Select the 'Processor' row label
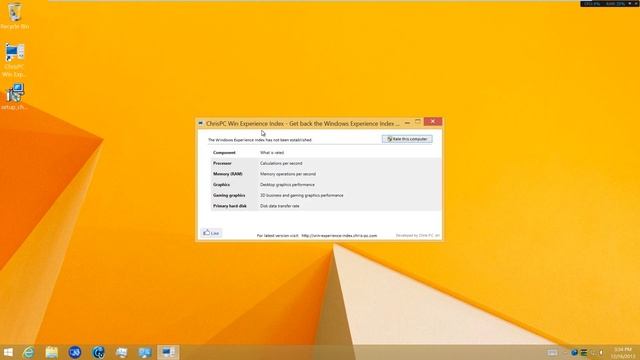 pos(222,163)
